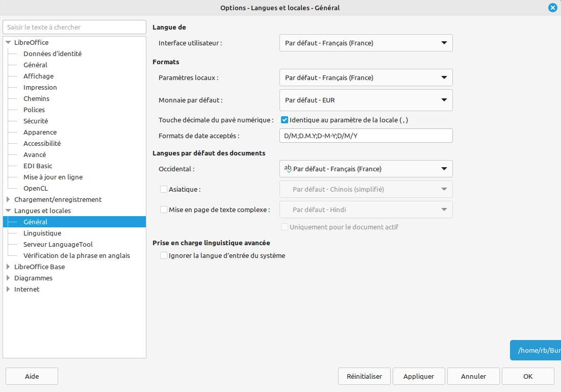
Task: Enable Mise en page de texte complexe
Action: [x=164, y=210]
